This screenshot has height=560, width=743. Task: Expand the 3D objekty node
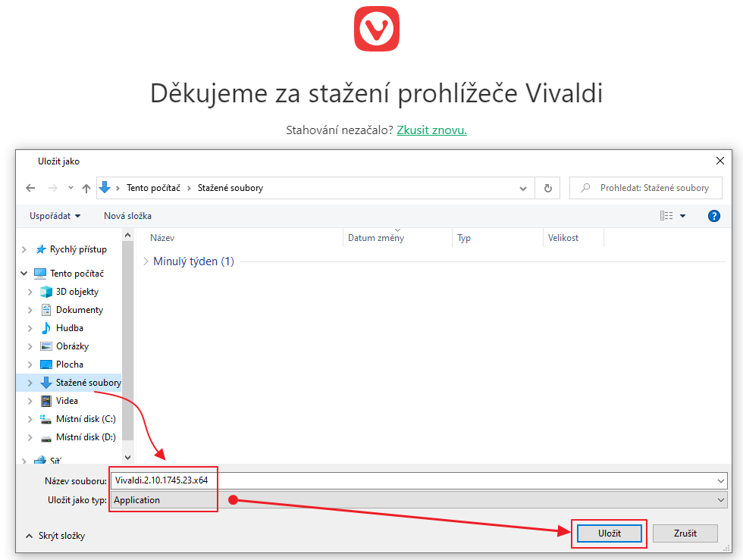30,292
